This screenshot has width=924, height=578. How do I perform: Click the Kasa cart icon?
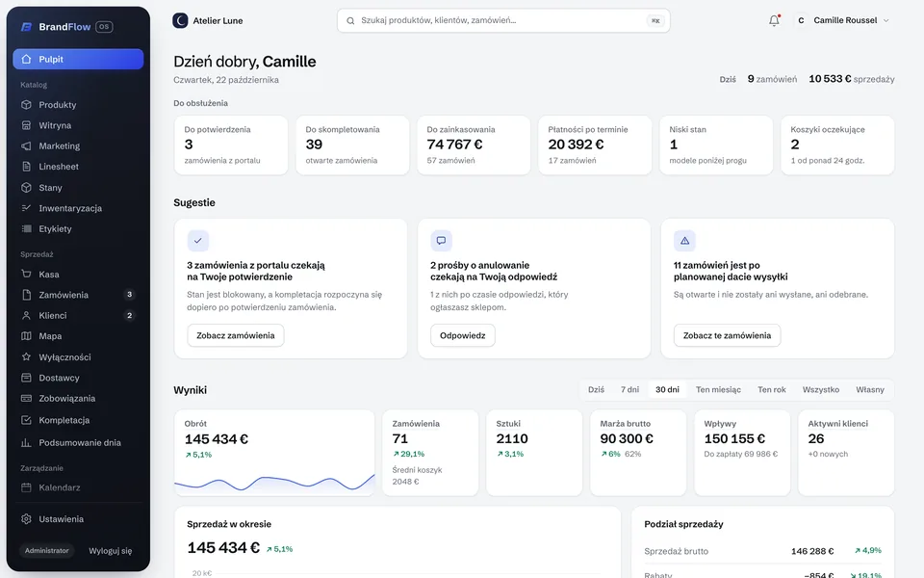point(26,275)
